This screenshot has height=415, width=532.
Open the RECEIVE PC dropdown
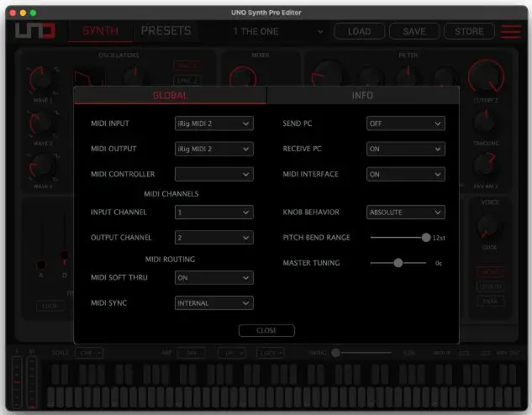406,149
